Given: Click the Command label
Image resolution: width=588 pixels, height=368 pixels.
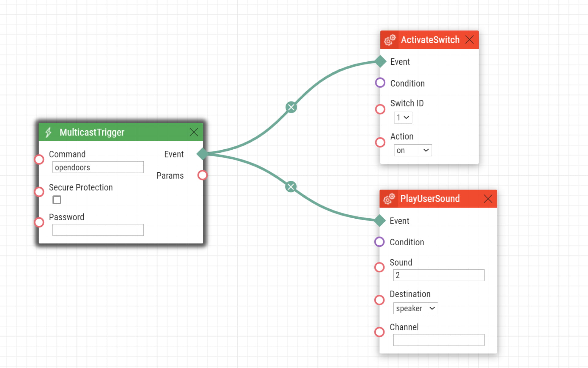Looking at the screenshot, I should (67, 154).
